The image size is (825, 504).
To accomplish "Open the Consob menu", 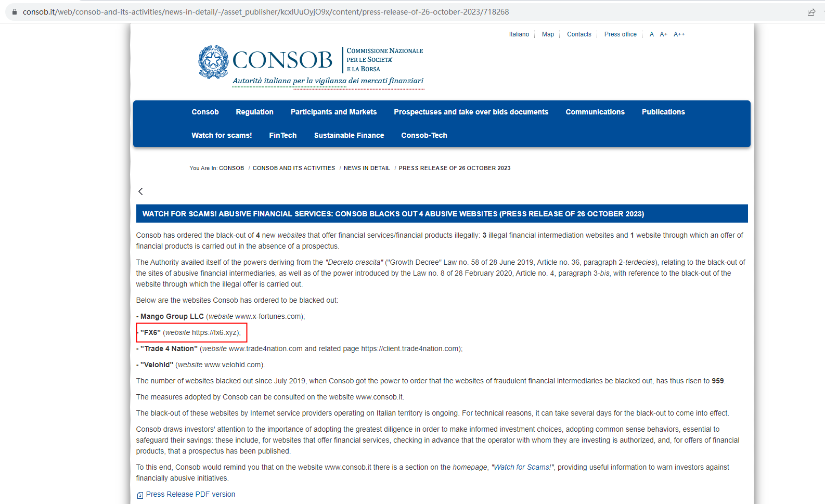I will point(205,112).
